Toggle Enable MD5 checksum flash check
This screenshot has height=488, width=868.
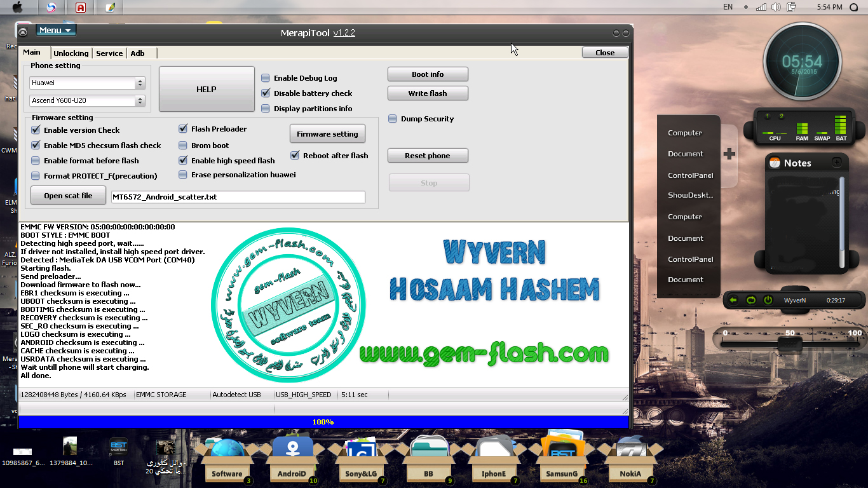point(36,146)
